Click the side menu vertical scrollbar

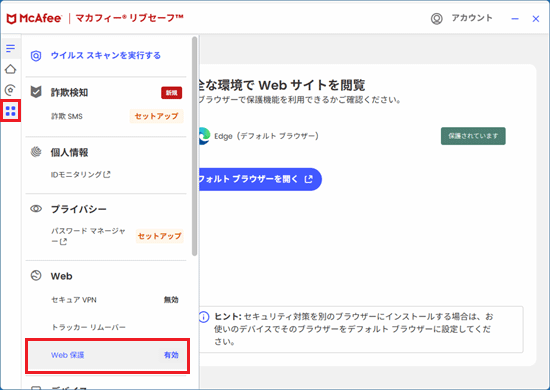pos(195,146)
